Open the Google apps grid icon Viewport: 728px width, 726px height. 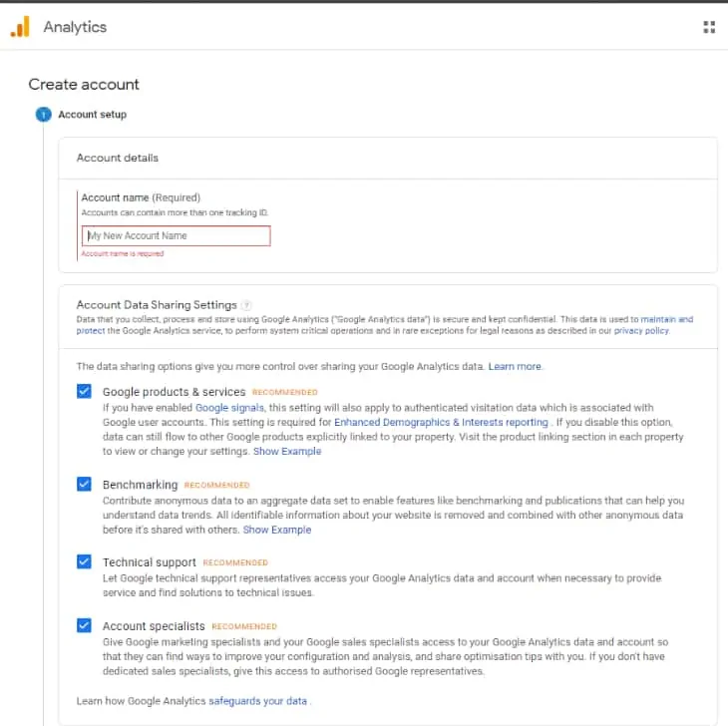point(709,27)
